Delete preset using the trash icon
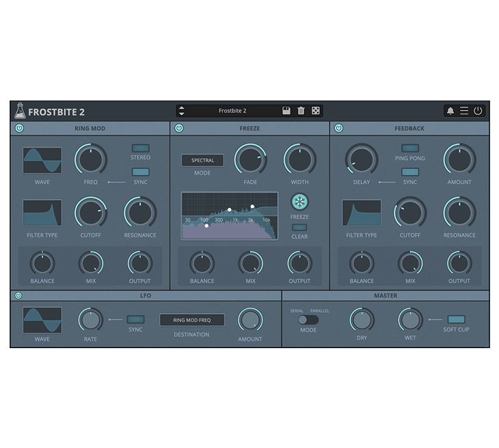The height and width of the screenshot is (448, 499). (x=301, y=111)
